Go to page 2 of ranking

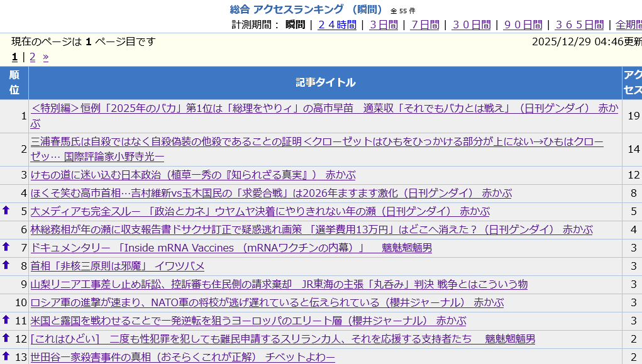click(33, 57)
